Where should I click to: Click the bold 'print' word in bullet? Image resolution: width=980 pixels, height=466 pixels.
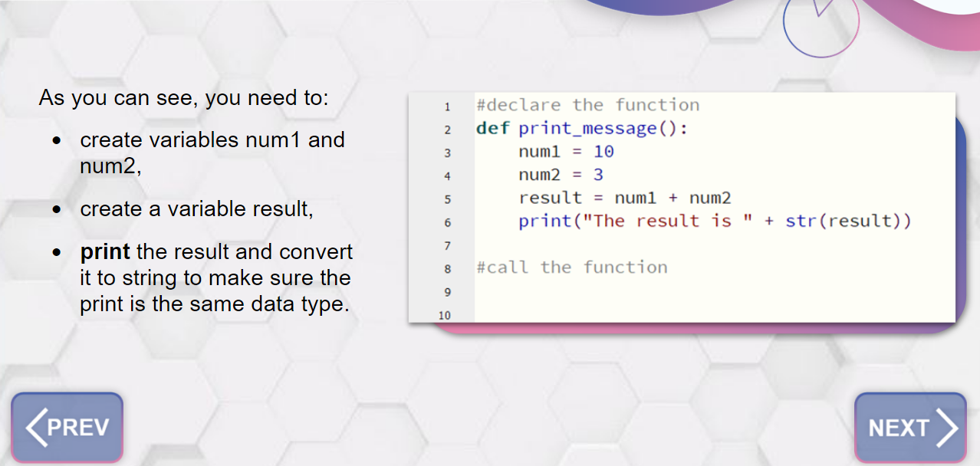click(x=105, y=252)
